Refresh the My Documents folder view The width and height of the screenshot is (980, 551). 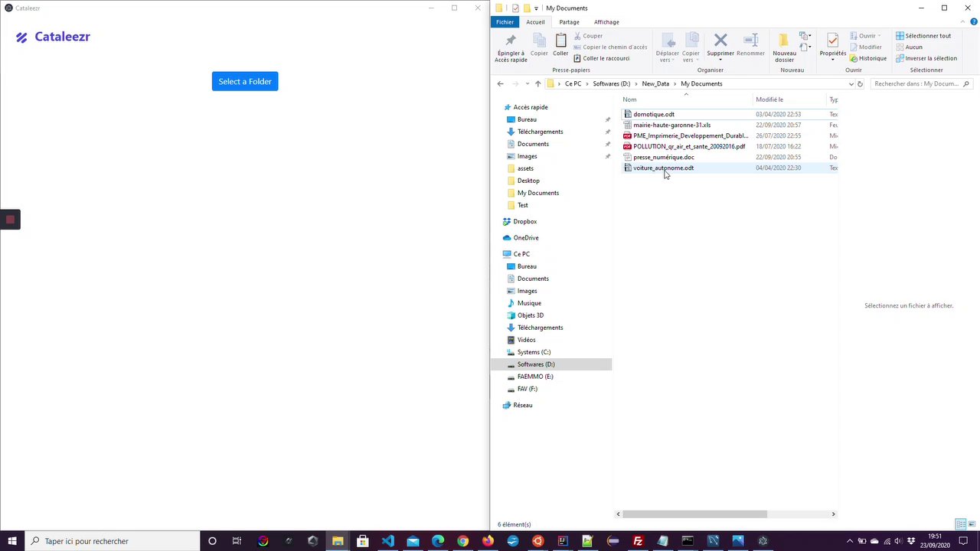pyautogui.click(x=860, y=84)
